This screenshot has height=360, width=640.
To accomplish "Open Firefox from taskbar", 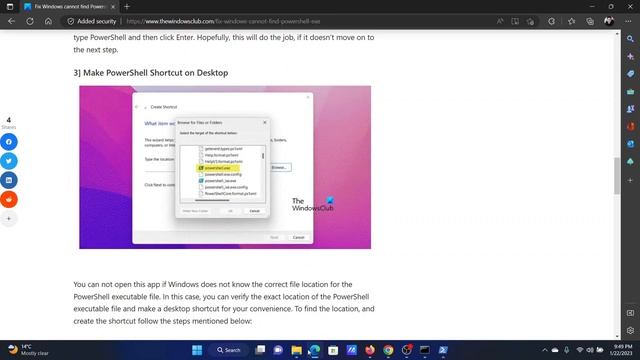I will pos(370,350).
